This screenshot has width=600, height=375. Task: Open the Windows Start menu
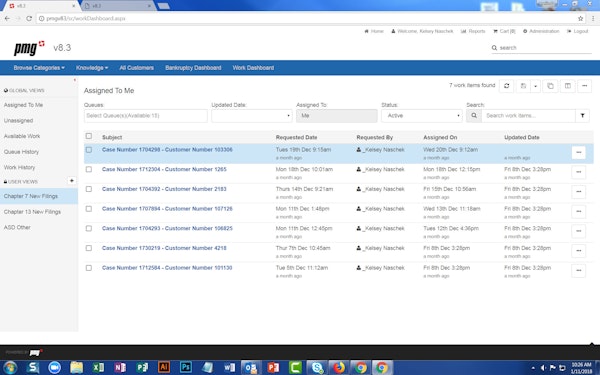click(10, 368)
